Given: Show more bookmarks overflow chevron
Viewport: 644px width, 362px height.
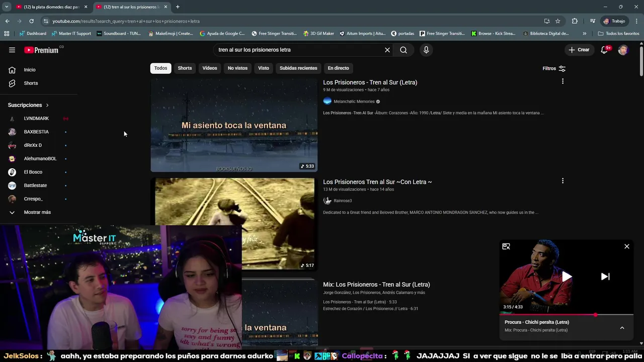Looking at the screenshot, I should (584, 34).
